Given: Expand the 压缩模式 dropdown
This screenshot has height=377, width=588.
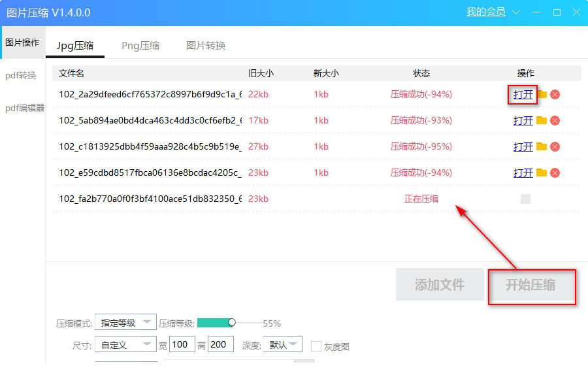Looking at the screenshot, I should point(125,323).
